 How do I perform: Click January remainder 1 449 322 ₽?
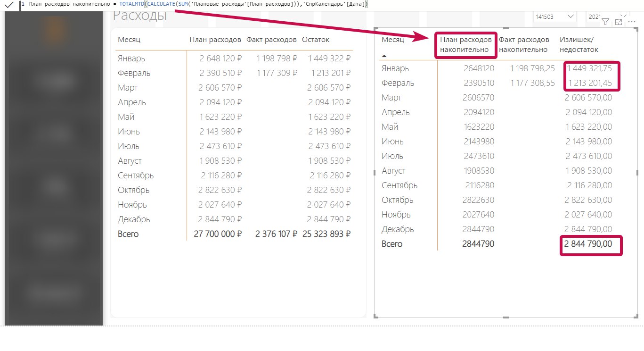tap(329, 58)
